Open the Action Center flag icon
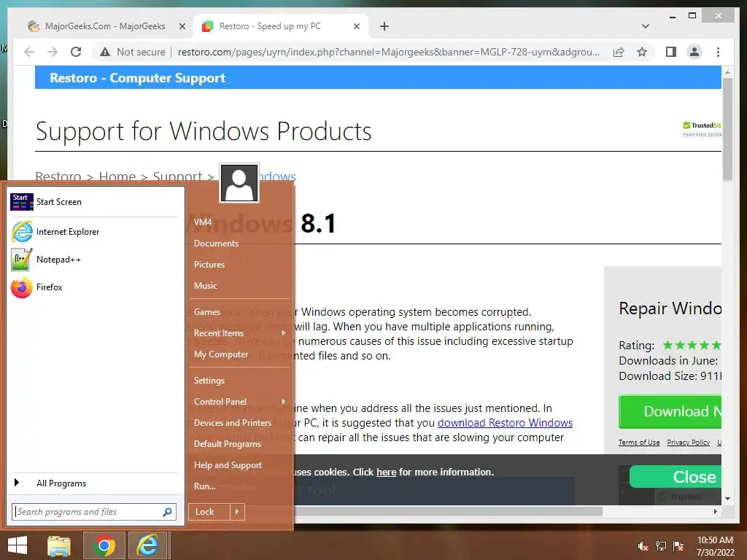 point(678,546)
